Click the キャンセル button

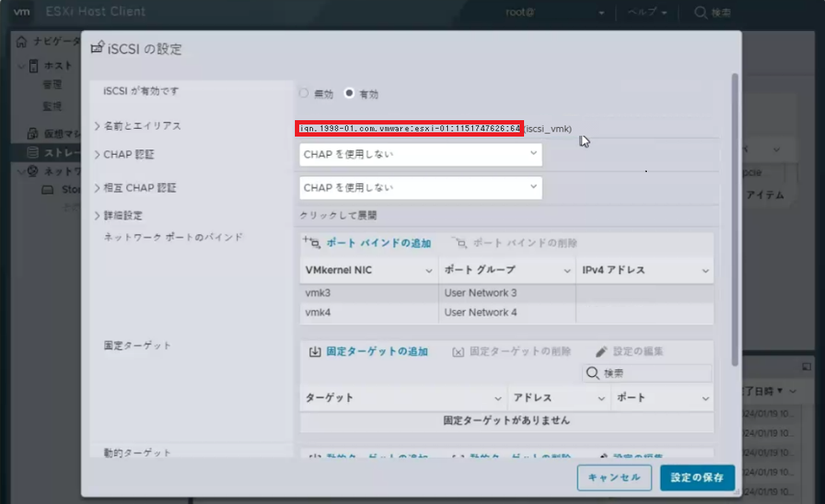pyautogui.click(x=614, y=477)
